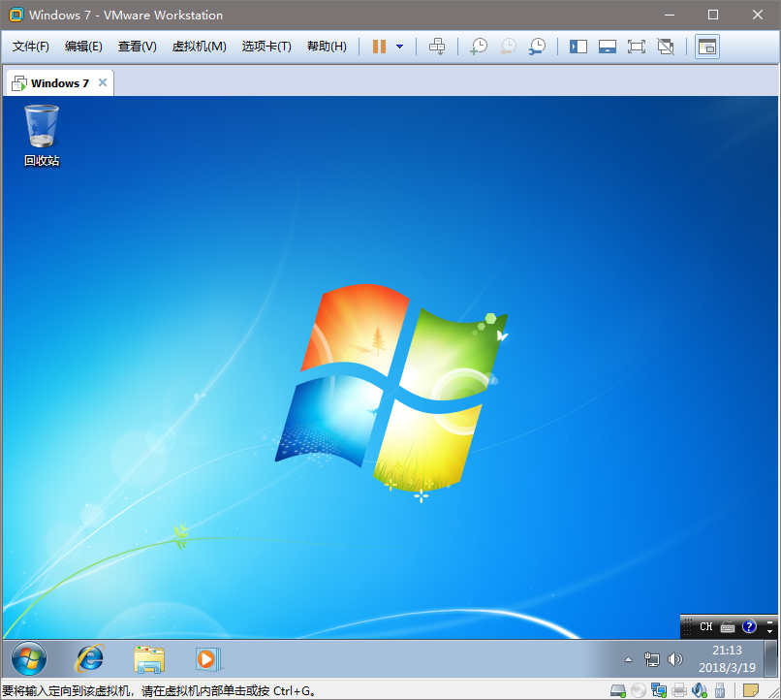
Task: Open language bar options arrow
Action: 770,632
